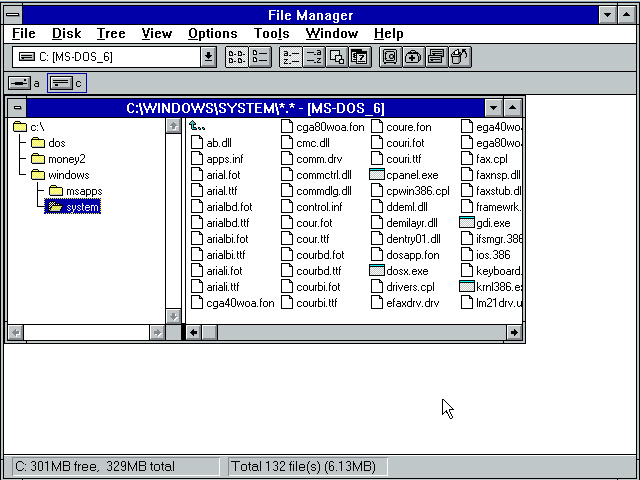
Task: Open File Manager control menu box
Action: pyautogui.click(x=13, y=15)
